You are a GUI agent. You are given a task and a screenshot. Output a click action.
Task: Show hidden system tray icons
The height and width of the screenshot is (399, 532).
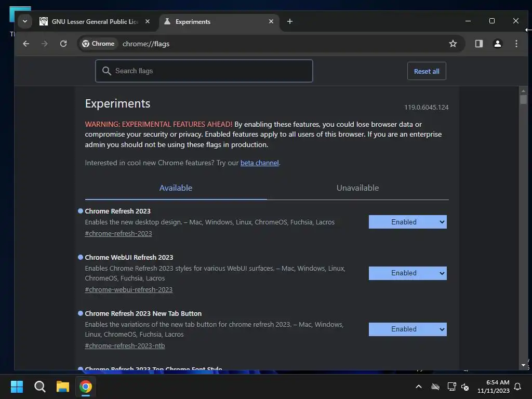[419, 387]
